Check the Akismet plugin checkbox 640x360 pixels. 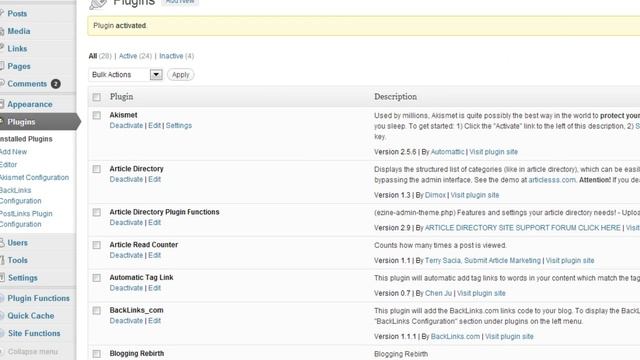tap(96, 116)
